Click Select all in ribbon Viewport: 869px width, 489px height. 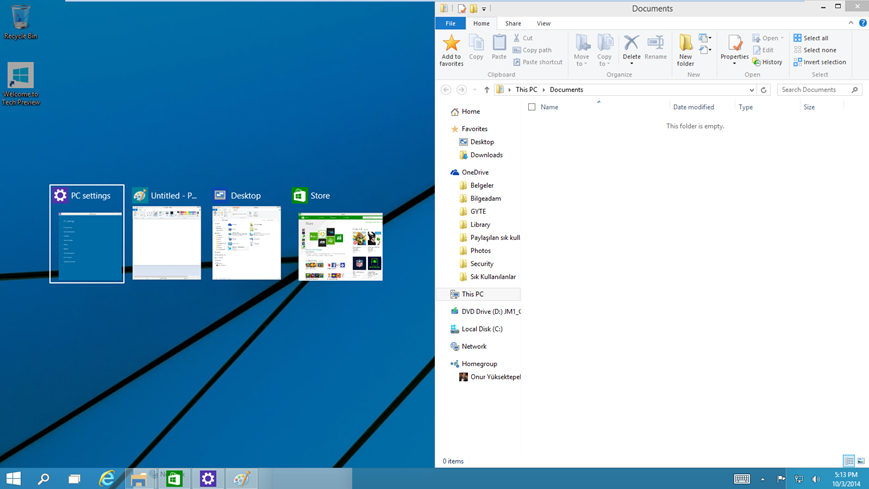[811, 38]
